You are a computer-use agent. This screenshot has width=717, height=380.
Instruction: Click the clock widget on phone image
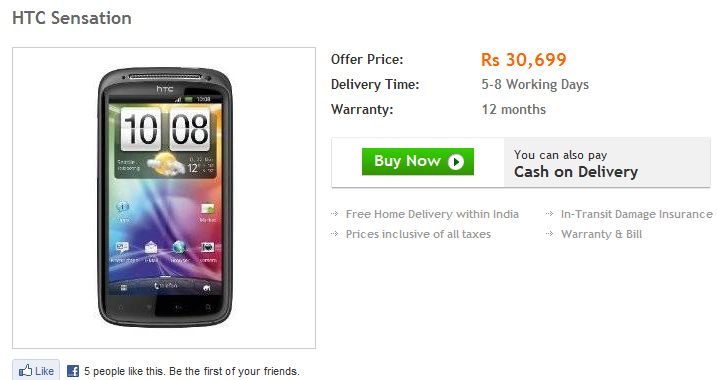tap(165, 129)
